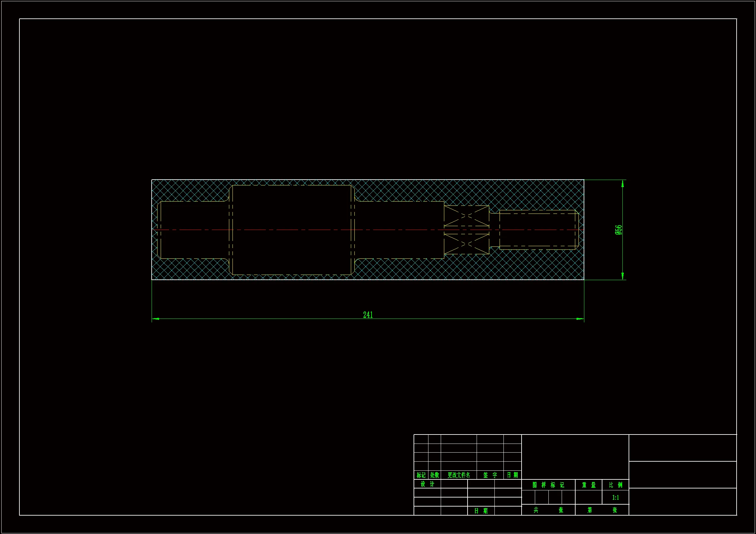Screen dimensions: 756x534
Task: Select the 处数 column header text
Action: point(435,475)
